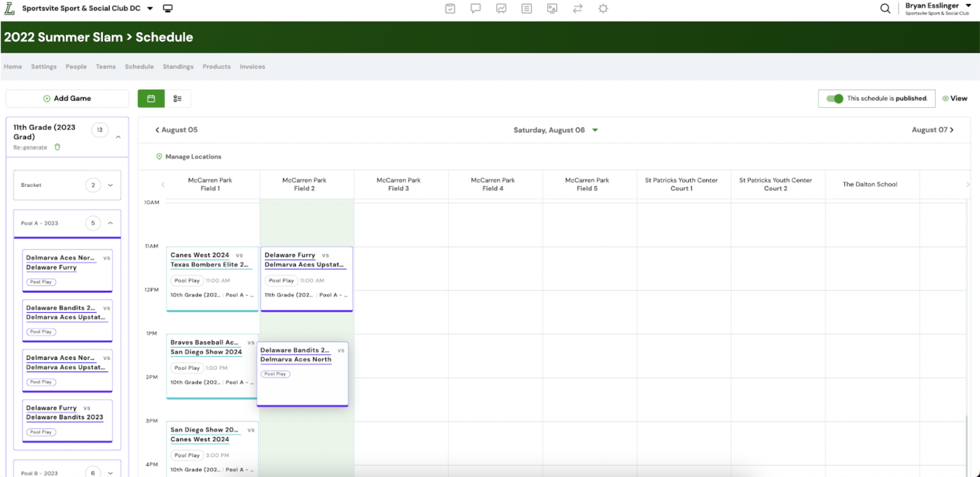Open the Invoices tab

pos(252,67)
